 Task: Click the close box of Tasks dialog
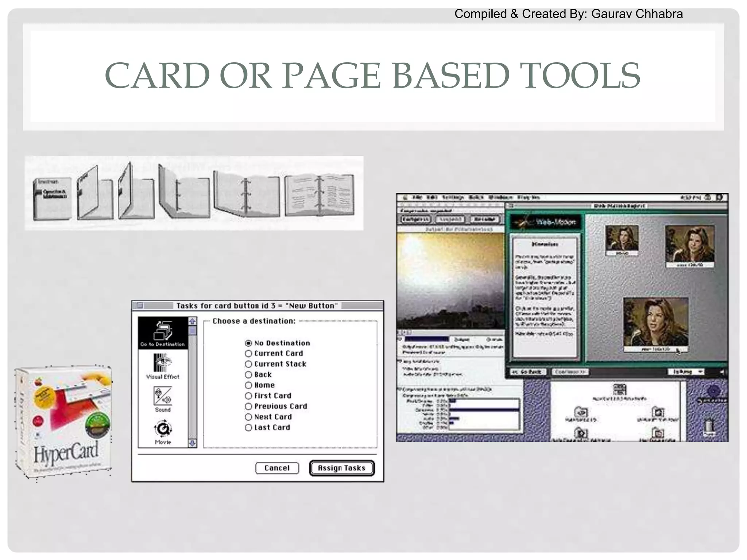(x=140, y=306)
